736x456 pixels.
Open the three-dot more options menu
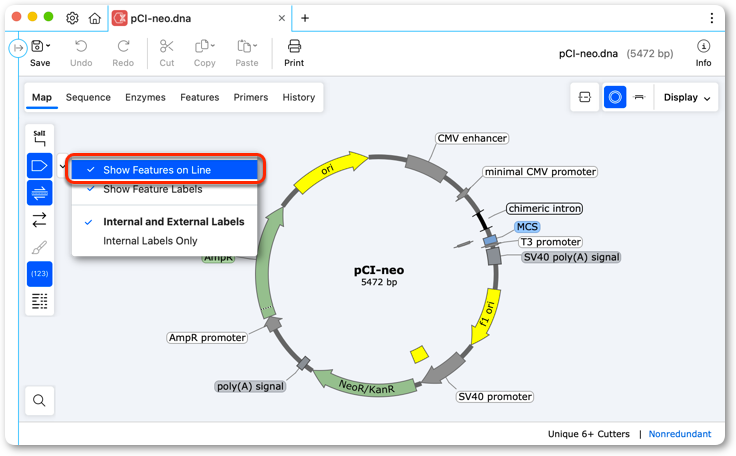coord(712,18)
